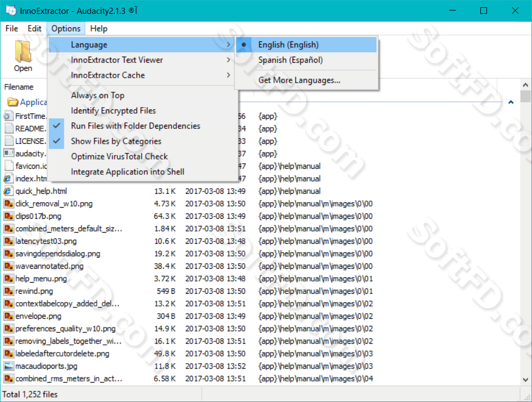Click the rewind.png image icon
532x402 pixels.
(x=8, y=291)
